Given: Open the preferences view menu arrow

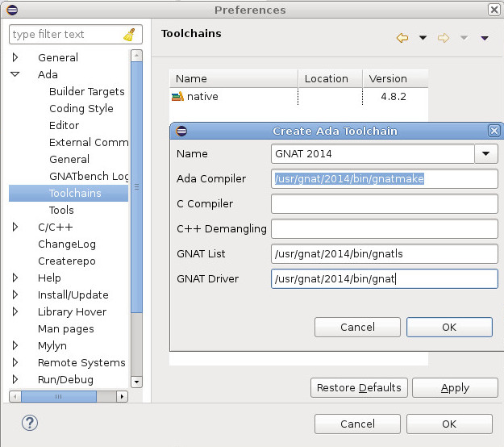Looking at the screenshot, I should point(485,38).
